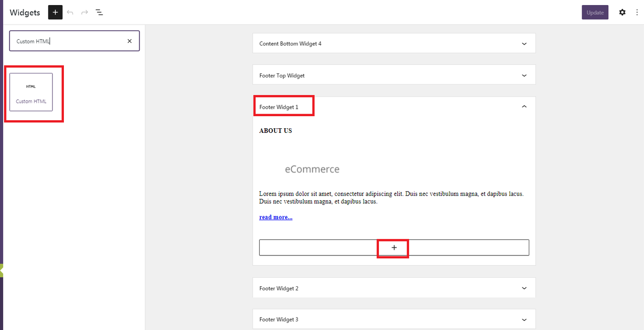Click the Footer Widget 2 title
The width and height of the screenshot is (644, 330).
coord(279,289)
